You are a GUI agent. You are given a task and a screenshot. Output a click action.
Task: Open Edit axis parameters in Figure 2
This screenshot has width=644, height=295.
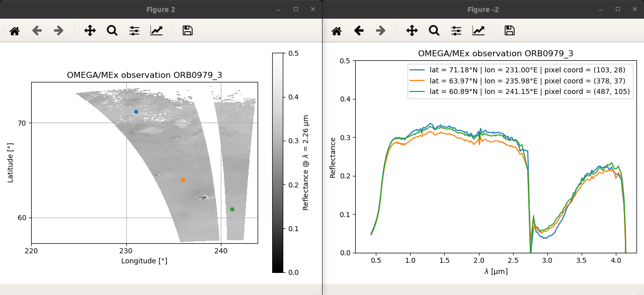pyautogui.click(x=156, y=31)
